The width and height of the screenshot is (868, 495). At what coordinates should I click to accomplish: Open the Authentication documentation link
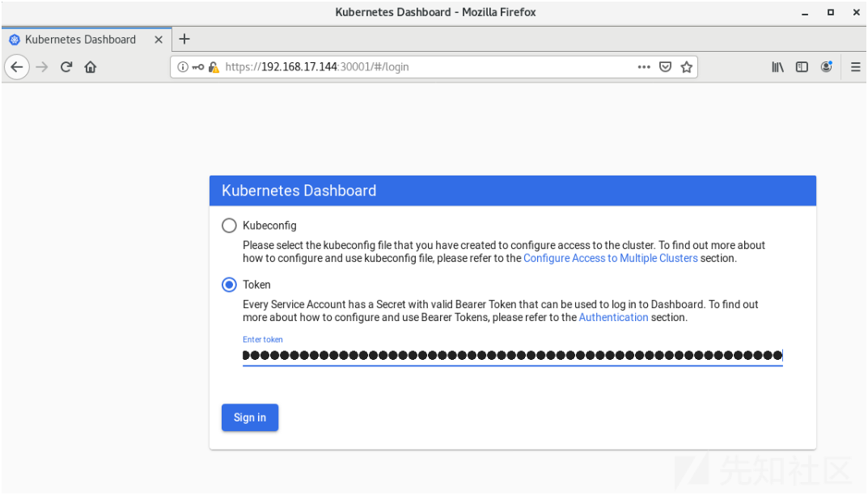[x=613, y=317]
